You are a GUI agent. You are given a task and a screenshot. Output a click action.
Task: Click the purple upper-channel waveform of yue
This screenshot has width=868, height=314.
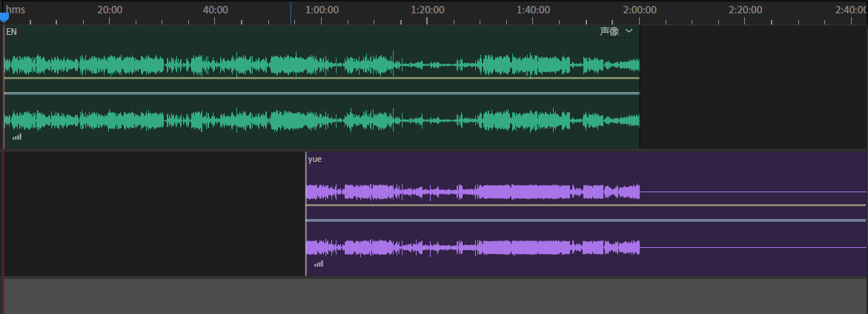(x=474, y=192)
